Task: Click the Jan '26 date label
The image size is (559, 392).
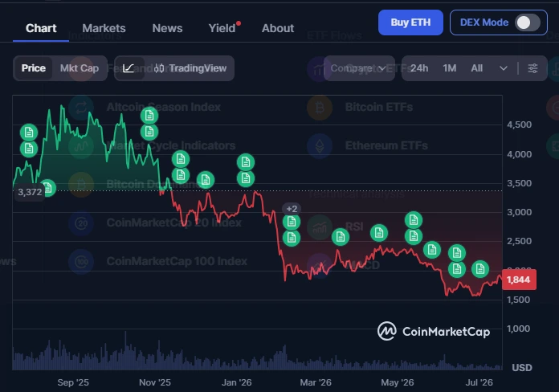Action: point(237,382)
